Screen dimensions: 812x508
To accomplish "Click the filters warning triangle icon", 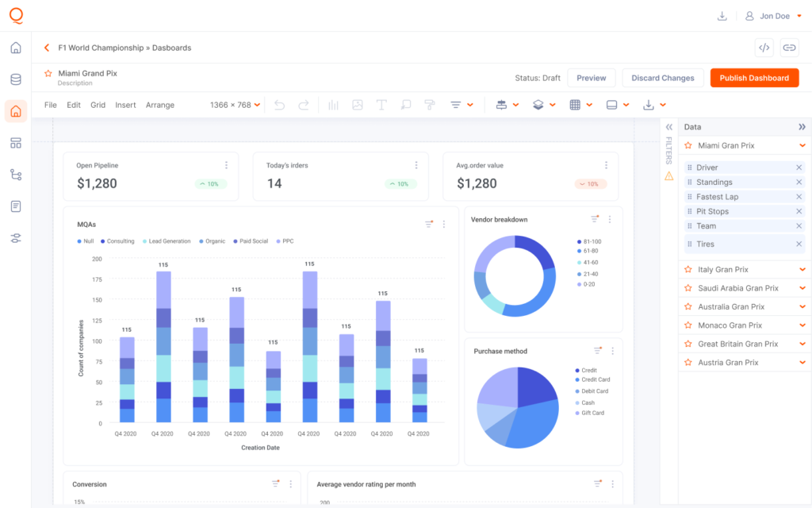I will pyautogui.click(x=668, y=176).
